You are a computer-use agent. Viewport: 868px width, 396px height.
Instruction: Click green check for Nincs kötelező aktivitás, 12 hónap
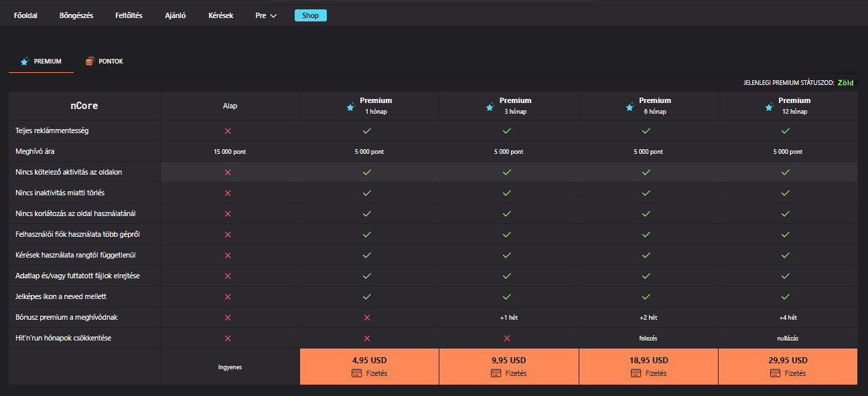786,173
